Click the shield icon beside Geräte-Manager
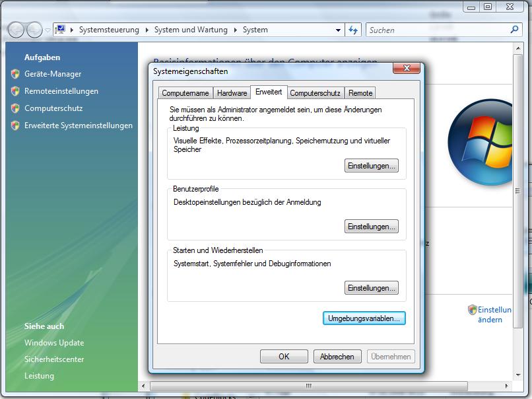Image resolution: width=532 pixels, height=399 pixels. pos(15,74)
